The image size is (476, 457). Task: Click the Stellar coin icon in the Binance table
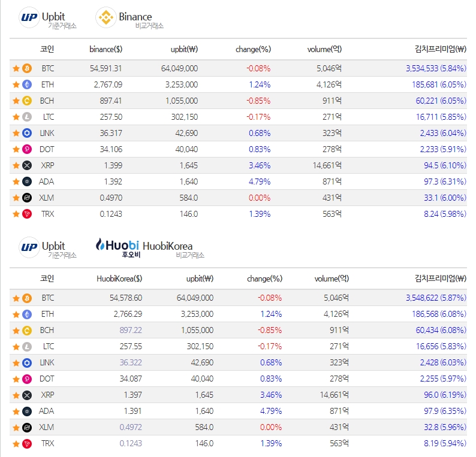27,198
